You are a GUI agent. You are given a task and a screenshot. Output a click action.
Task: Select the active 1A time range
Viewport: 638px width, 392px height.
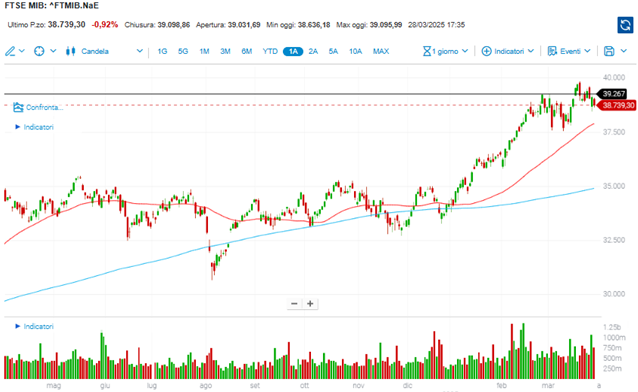coord(293,51)
